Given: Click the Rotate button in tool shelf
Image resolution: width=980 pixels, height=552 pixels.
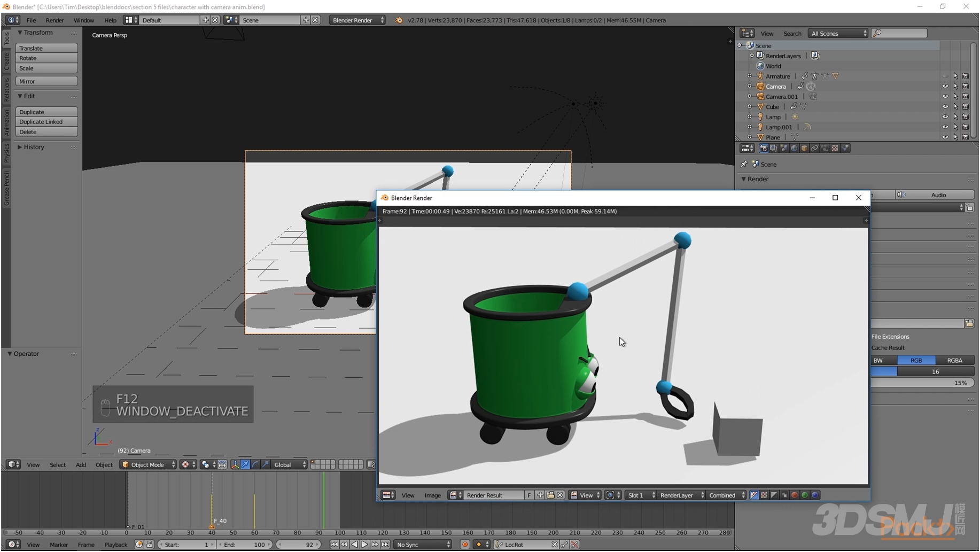Looking at the screenshot, I should point(46,58).
